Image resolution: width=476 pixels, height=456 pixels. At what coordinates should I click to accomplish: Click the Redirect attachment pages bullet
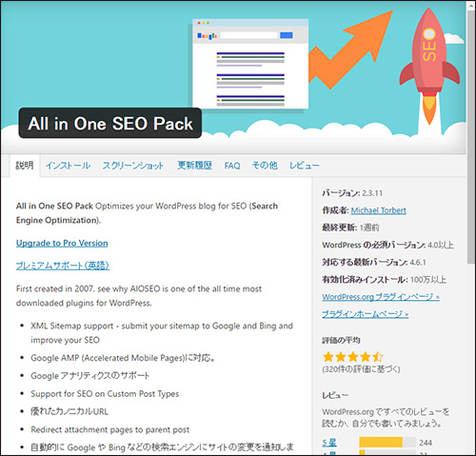pos(109,429)
